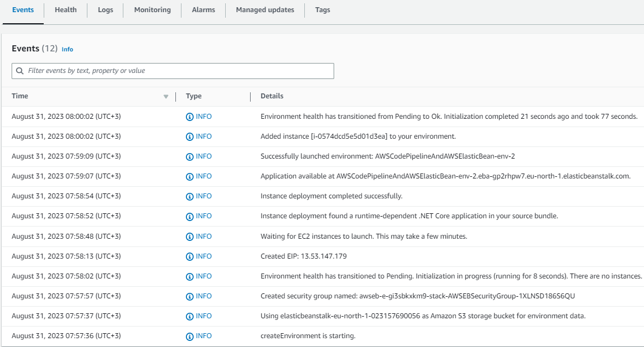Image resolution: width=644 pixels, height=347 pixels.
Task: Sort events using the Time column arrow
Action: tap(165, 97)
